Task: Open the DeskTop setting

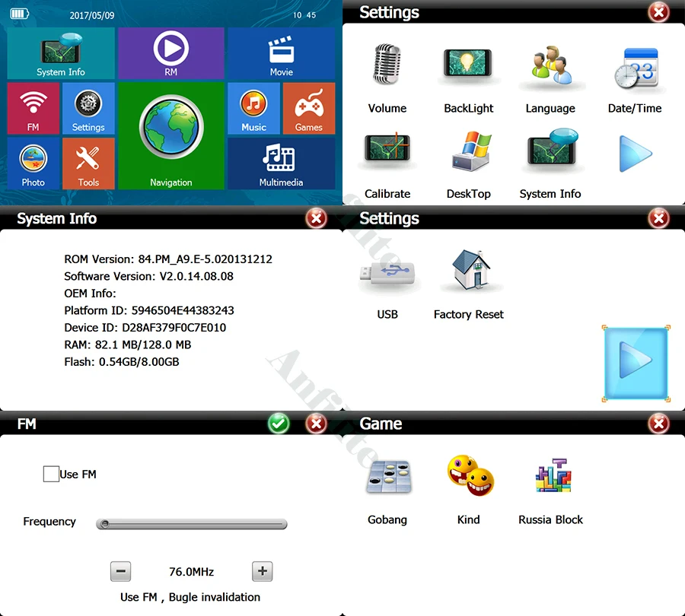Action: (x=468, y=151)
